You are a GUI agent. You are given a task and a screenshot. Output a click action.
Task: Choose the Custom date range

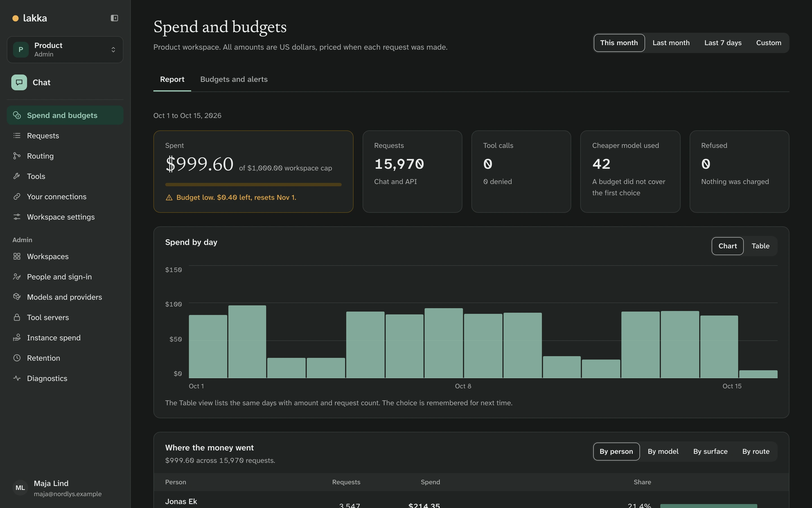pyautogui.click(x=769, y=43)
